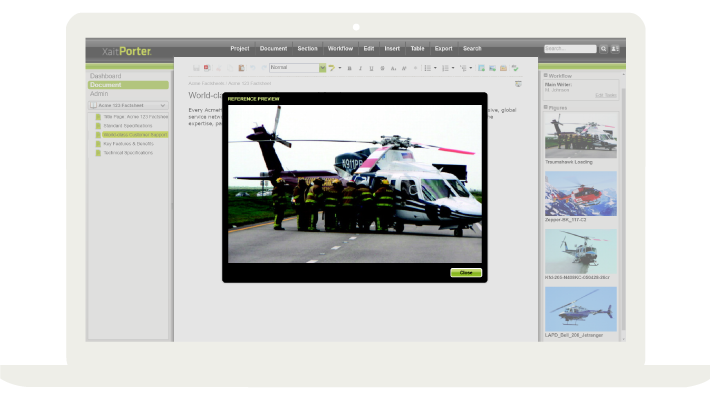
Task: Open the Search menu
Action: click(472, 48)
